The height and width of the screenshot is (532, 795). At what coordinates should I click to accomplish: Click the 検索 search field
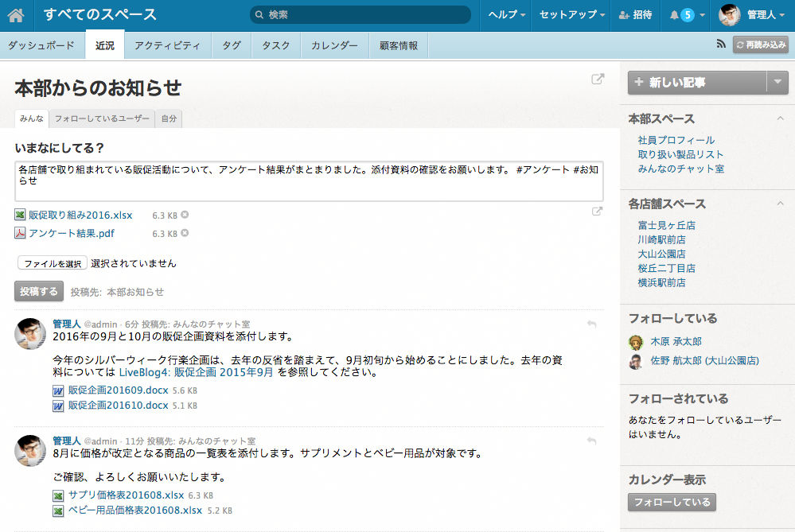click(x=362, y=15)
